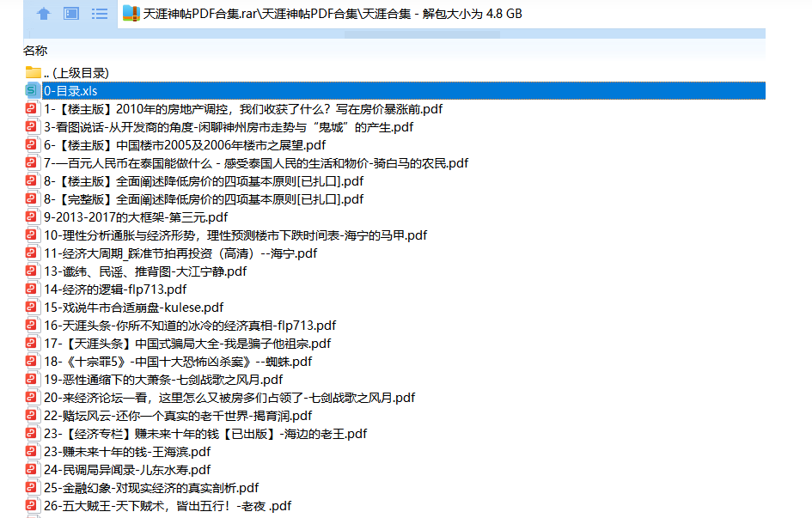812x518 pixels.
Task: Click PDF icon of 24-民调局异闻录 file
Action: coord(34,470)
